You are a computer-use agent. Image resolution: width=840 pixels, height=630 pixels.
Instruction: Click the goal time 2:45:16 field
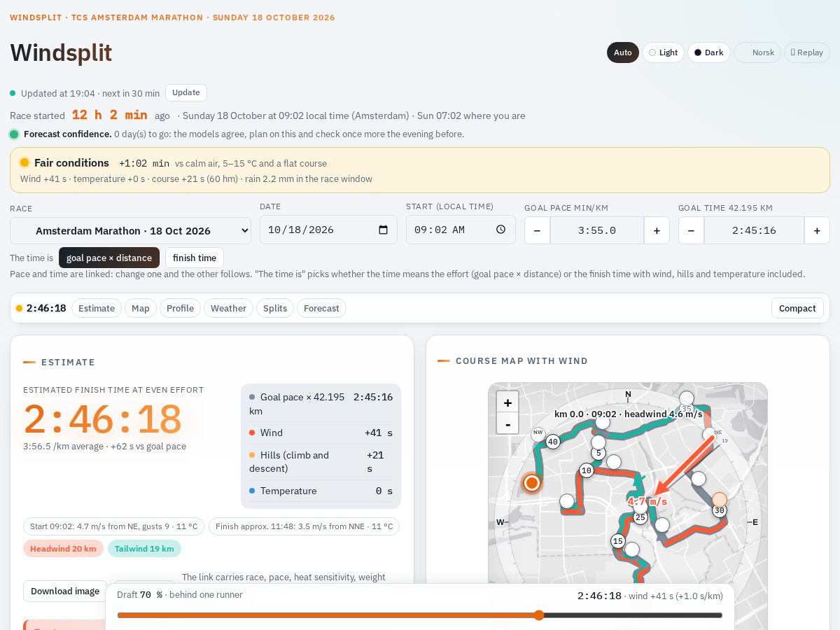(754, 230)
